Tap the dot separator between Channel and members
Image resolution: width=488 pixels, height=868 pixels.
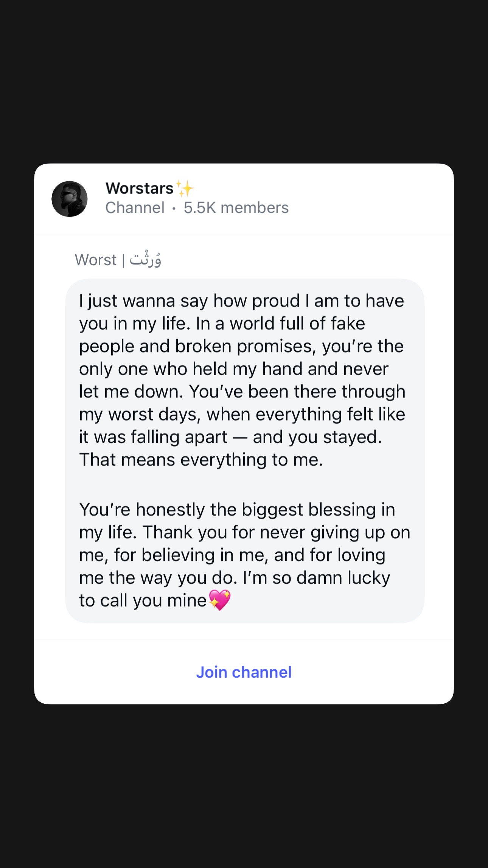tap(174, 209)
